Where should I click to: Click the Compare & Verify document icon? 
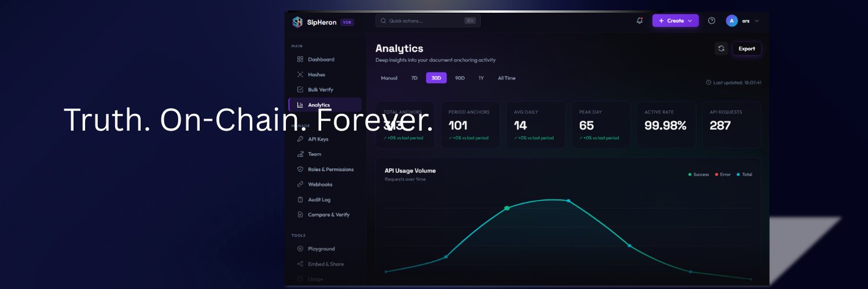pos(300,214)
